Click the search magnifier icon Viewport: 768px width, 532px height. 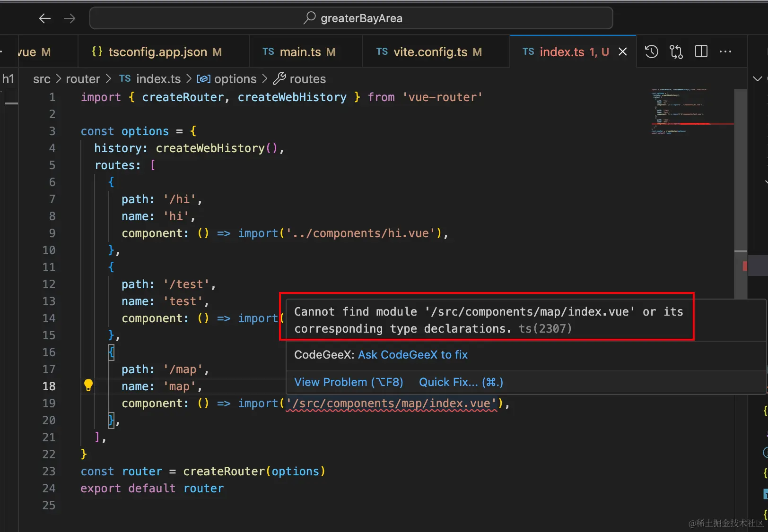(x=310, y=18)
